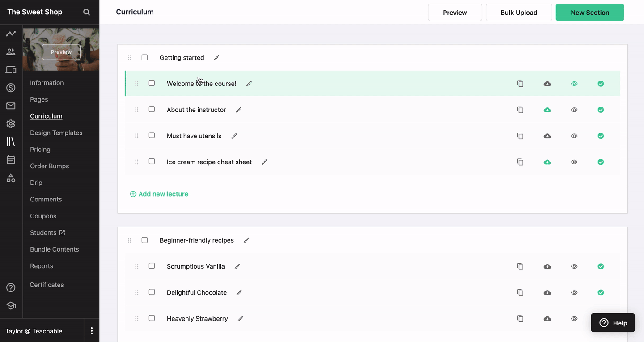Check the Heavenly Strawberry checkbox
This screenshot has width=644, height=342.
click(152, 318)
